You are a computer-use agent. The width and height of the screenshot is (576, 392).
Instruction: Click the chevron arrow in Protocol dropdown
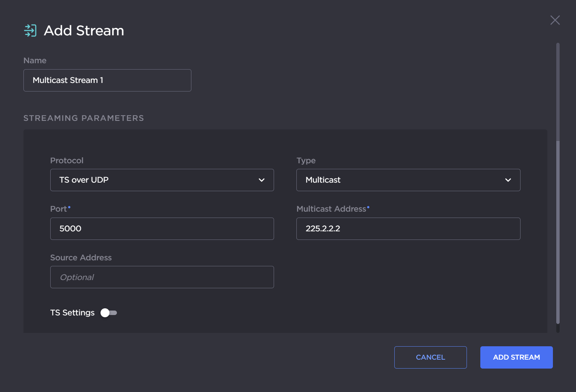click(261, 180)
